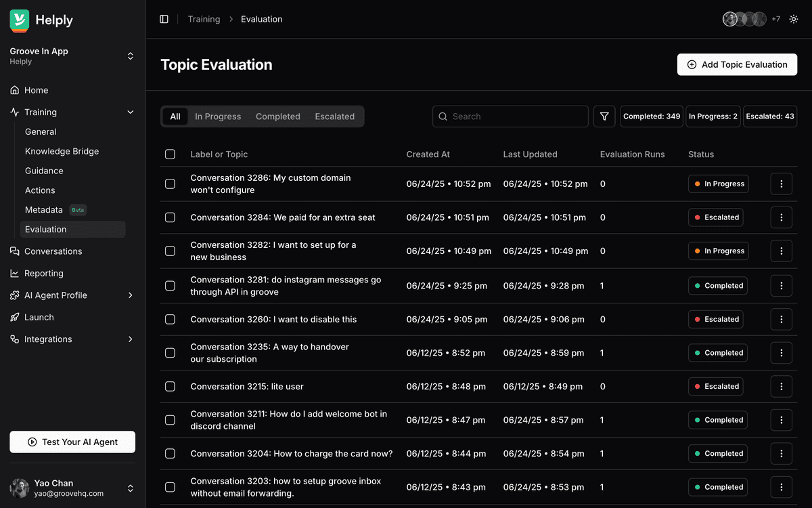Open row menu for Conversation 3203
The image size is (812, 508).
(x=782, y=487)
